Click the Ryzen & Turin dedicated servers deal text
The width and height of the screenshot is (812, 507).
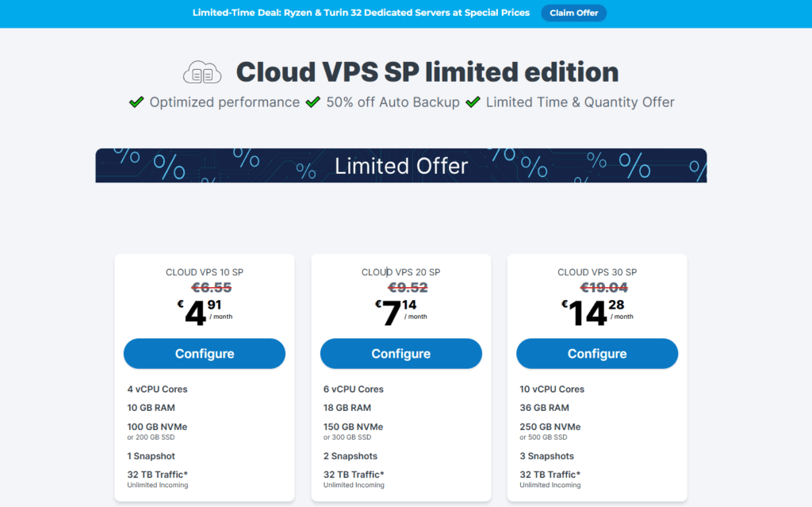pyautogui.click(x=361, y=13)
